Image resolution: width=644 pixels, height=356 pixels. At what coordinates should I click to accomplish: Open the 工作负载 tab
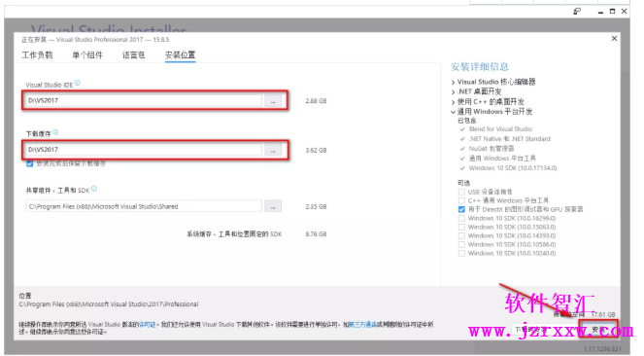tap(37, 55)
